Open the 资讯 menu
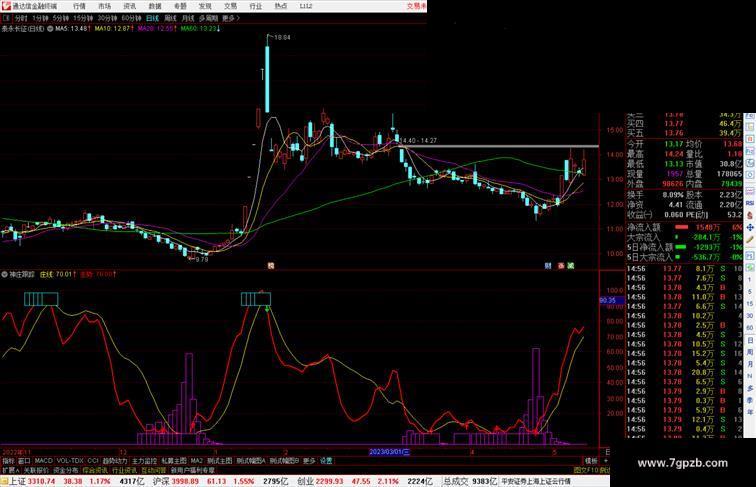Image resolution: width=756 pixels, height=487 pixels. click(130, 6)
